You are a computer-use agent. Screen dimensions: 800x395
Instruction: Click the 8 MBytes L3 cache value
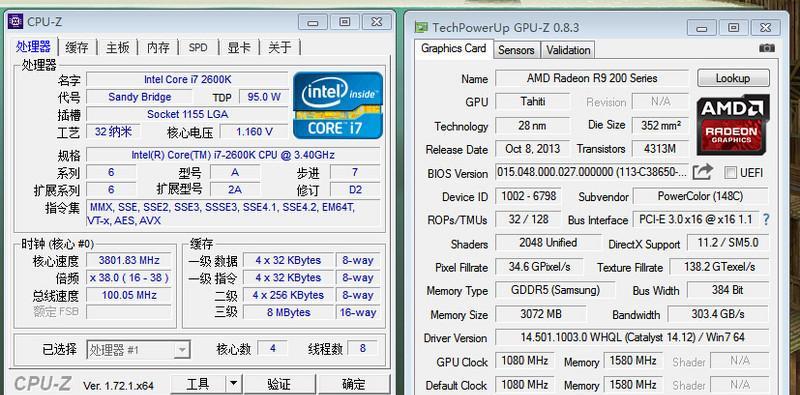[288, 312]
